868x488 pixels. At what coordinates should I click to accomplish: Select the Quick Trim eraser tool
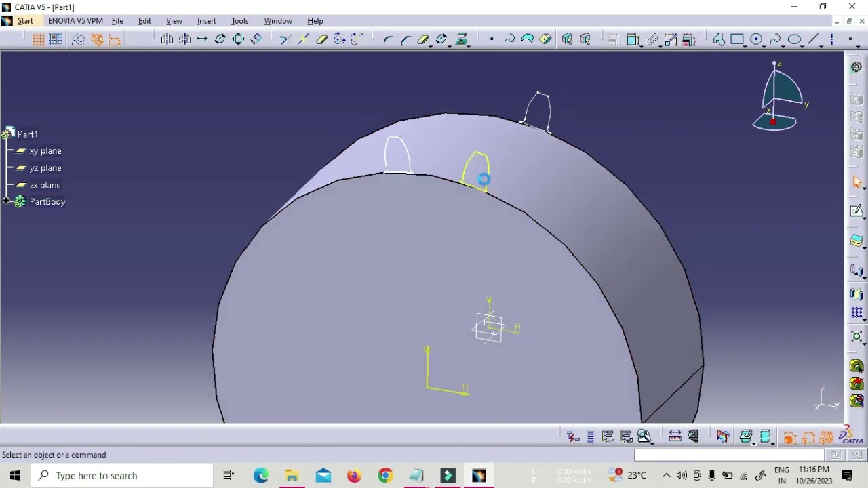321,39
